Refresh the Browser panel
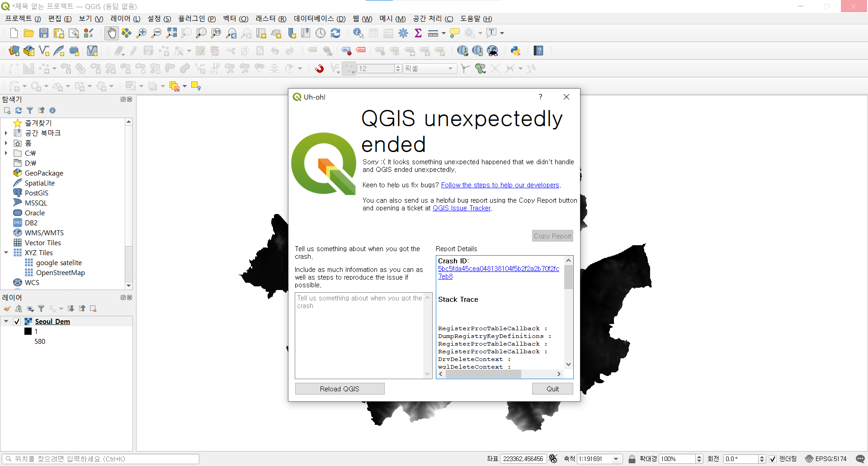 point(19,110)
